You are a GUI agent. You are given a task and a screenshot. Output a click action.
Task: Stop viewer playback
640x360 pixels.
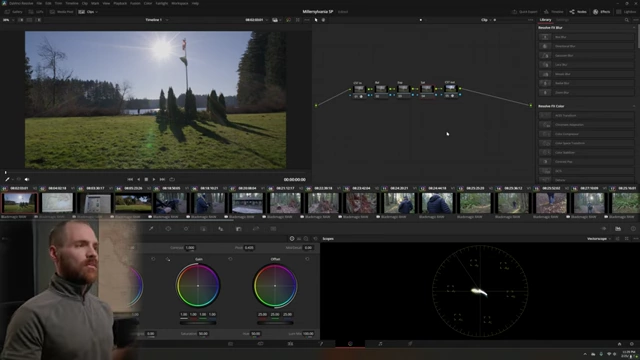coord(146,179)
